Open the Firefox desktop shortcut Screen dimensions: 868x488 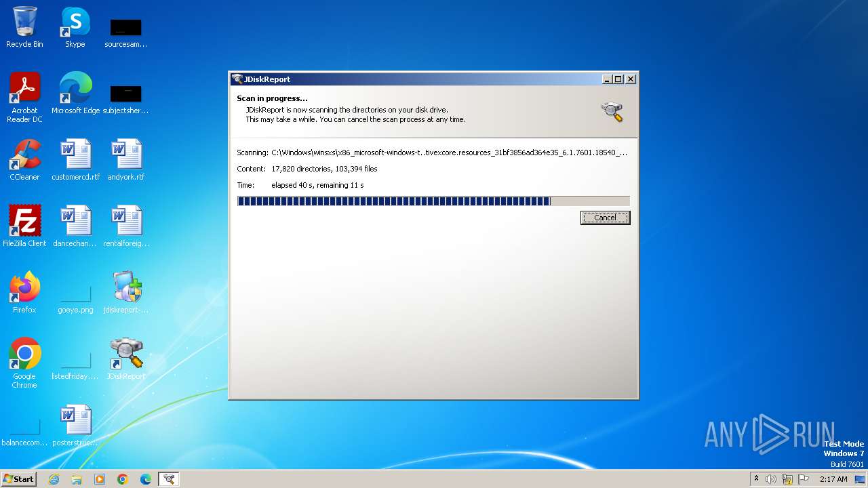tap(24, 293)
